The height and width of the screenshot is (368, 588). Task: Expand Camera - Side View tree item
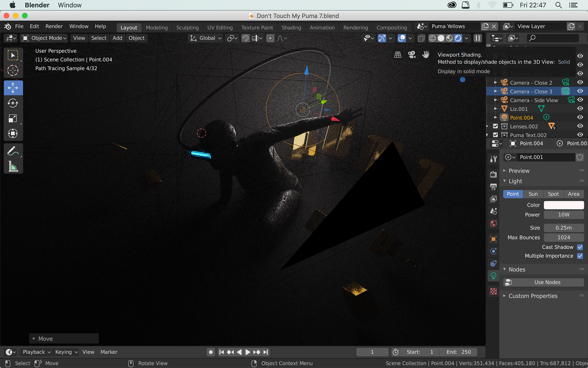pyautogui.click(x=496, y=100)
